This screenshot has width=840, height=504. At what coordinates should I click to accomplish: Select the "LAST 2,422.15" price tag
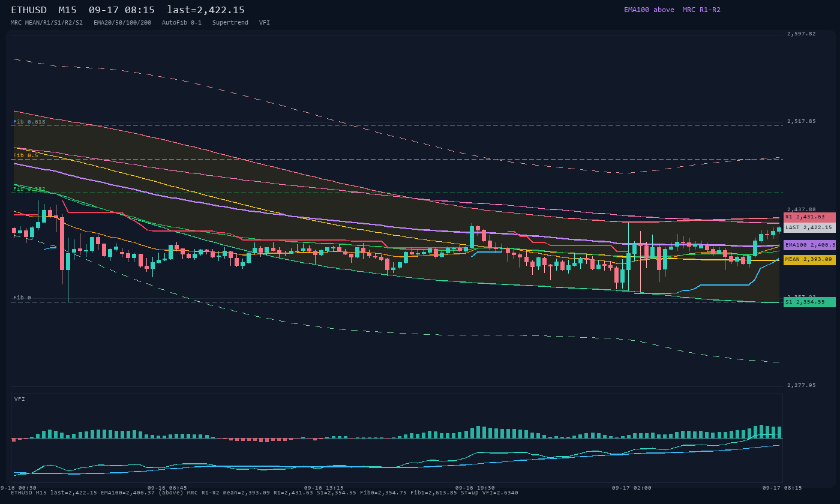point(809,228)
